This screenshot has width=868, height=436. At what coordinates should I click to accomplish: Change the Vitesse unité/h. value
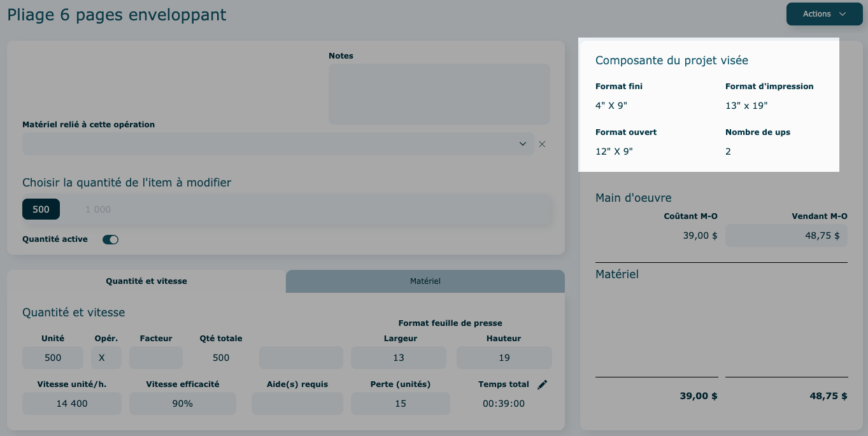pos(71,404)
